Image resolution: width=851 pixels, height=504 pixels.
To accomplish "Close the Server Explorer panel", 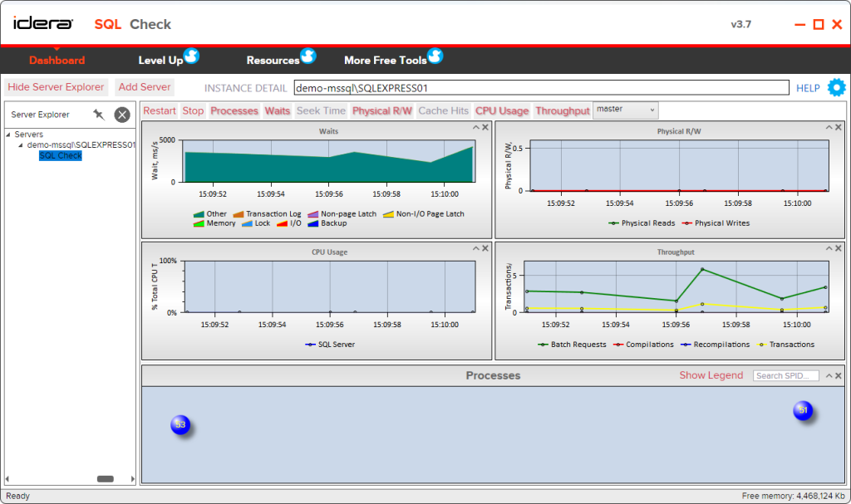I will click(122, 115).
